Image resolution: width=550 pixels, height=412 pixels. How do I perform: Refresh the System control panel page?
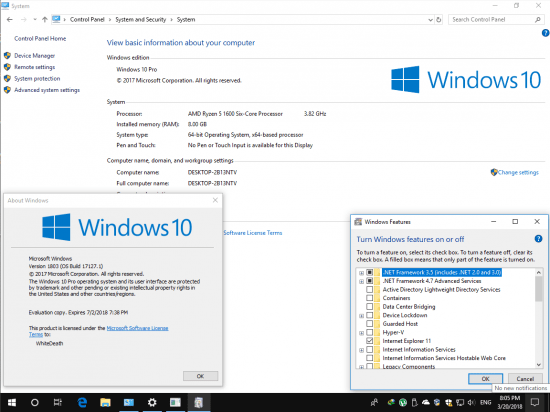[438, 20]
